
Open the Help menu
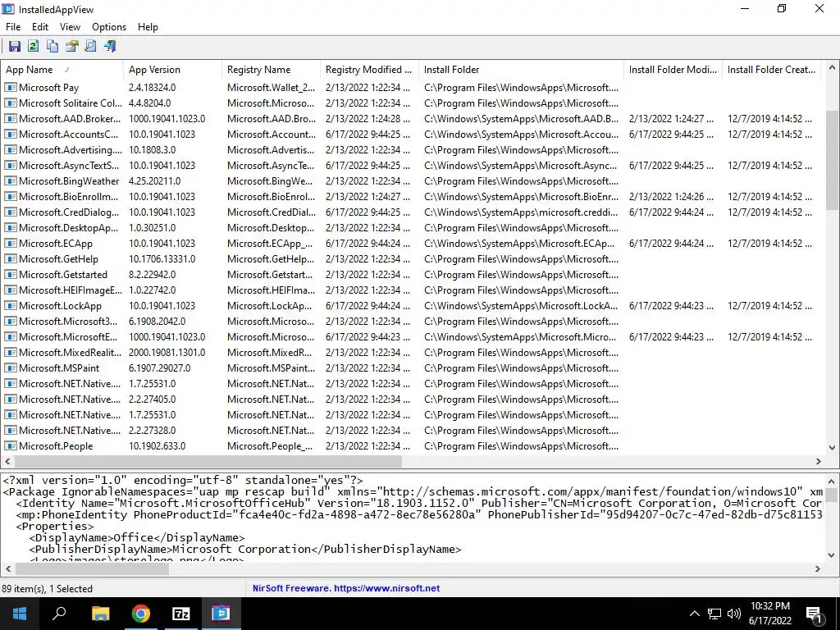pos(148,27)
